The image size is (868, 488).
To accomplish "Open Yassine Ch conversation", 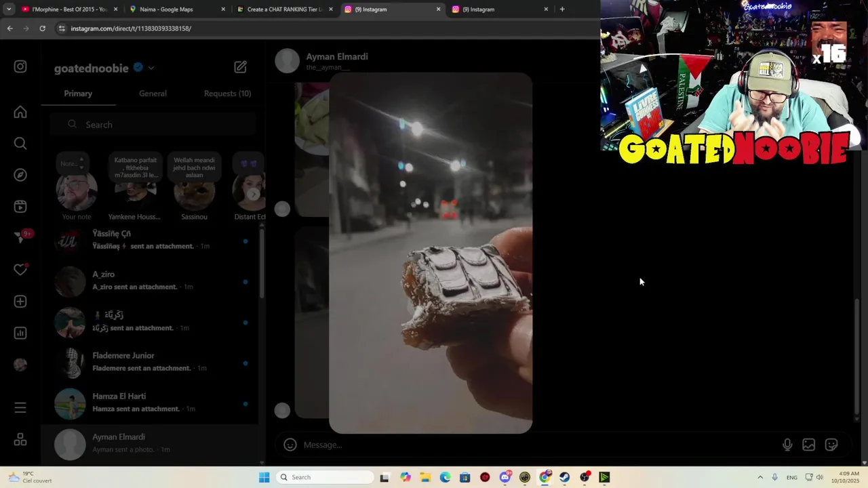I will click(149, 240).
